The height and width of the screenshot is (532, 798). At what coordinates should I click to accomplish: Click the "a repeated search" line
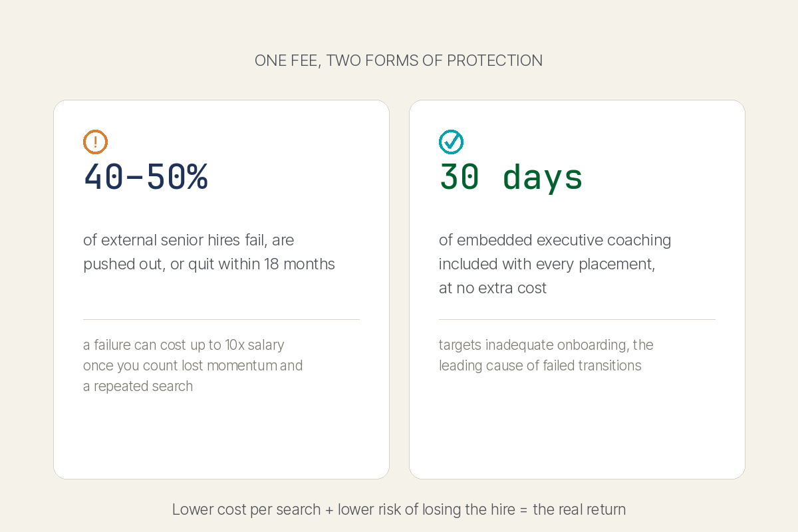click(138, 386)
